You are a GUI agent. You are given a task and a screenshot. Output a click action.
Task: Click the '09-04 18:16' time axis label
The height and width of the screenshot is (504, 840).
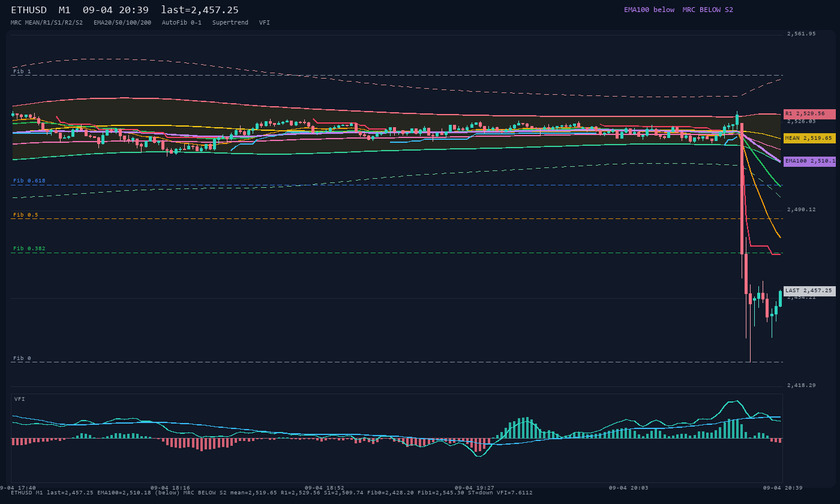click(x=170, y=488)
